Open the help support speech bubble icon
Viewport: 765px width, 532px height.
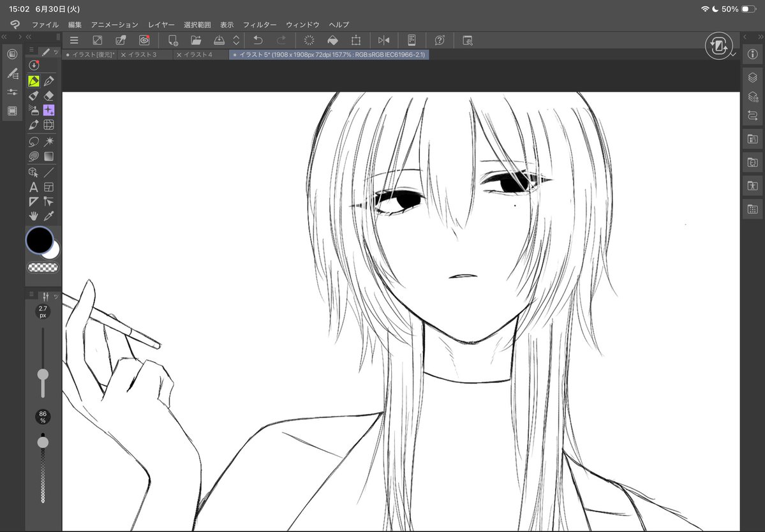point(440,40)
